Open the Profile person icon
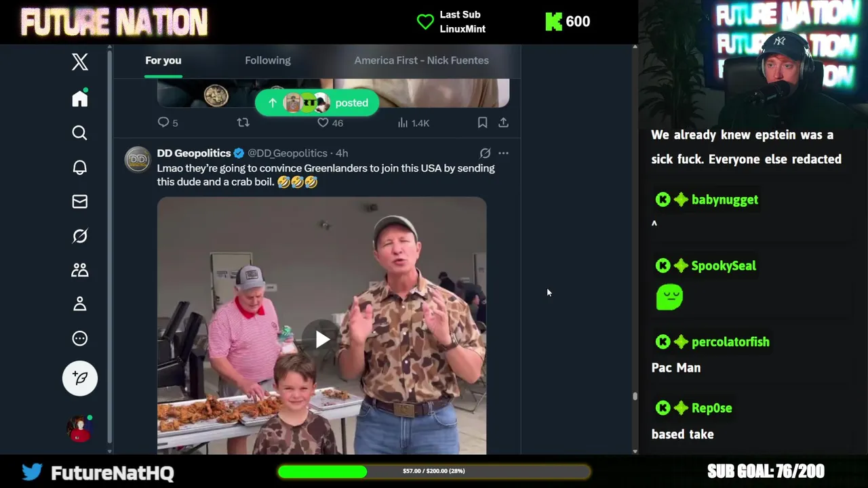 80,304
